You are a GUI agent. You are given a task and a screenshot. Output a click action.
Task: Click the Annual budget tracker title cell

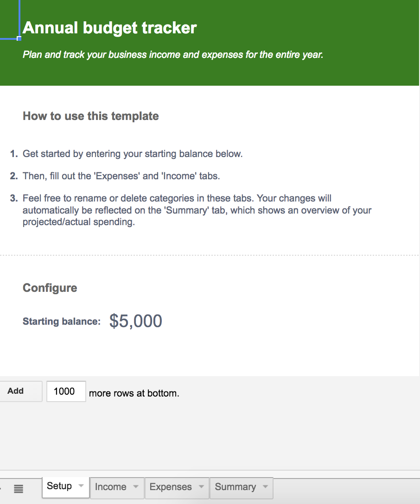(x=110, y=28)
